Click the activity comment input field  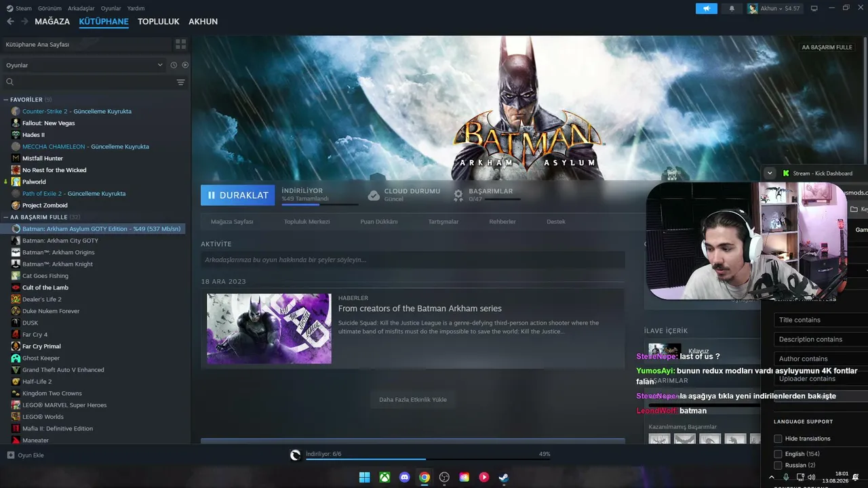(x=412, y=260)
